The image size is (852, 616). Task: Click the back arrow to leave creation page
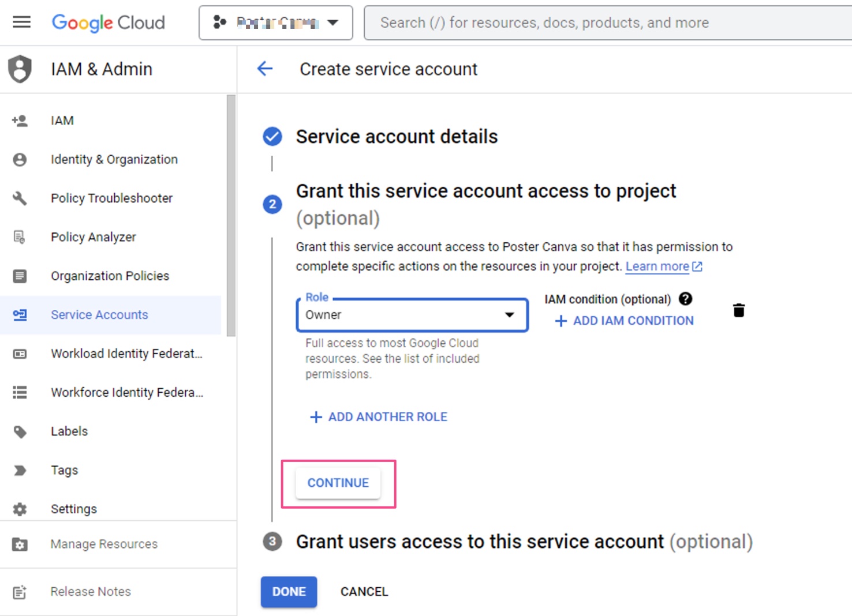pos(264,69)
